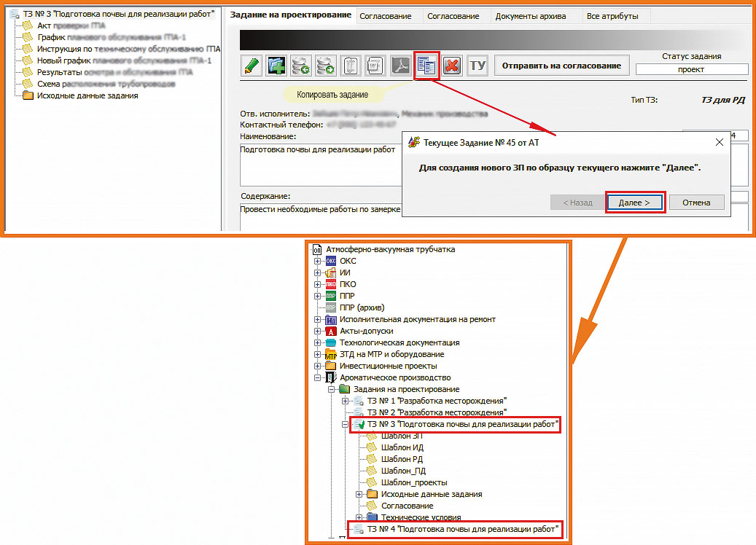The image size is (756, 545).
Task: Click the add-folder icon with green plus
Action: pos(277,66)
